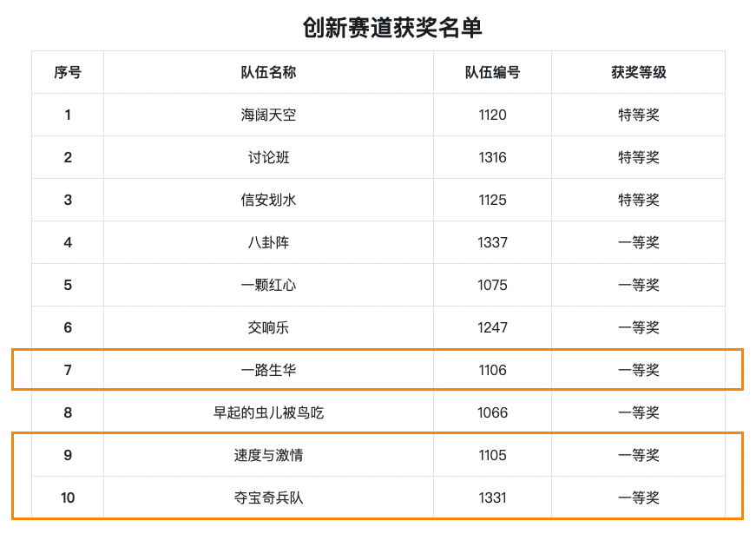Click team name 交响乐
The width and height of the screenshot is (756, 534).
pos(268,327)
